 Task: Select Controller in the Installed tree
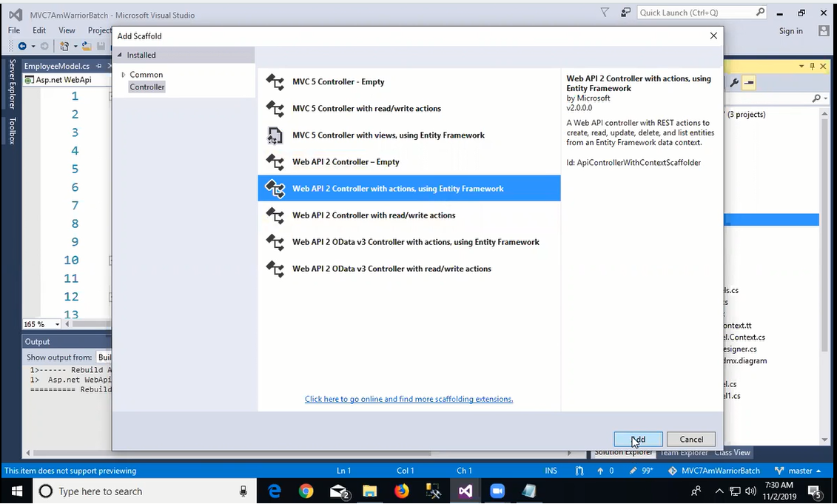[147, 87]
